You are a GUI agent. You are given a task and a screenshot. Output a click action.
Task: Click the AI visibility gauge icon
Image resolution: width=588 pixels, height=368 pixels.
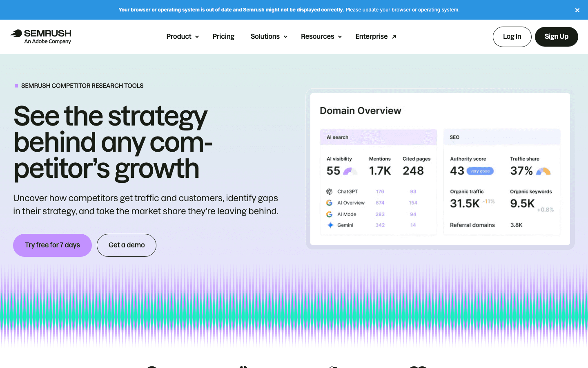(350, 171)
